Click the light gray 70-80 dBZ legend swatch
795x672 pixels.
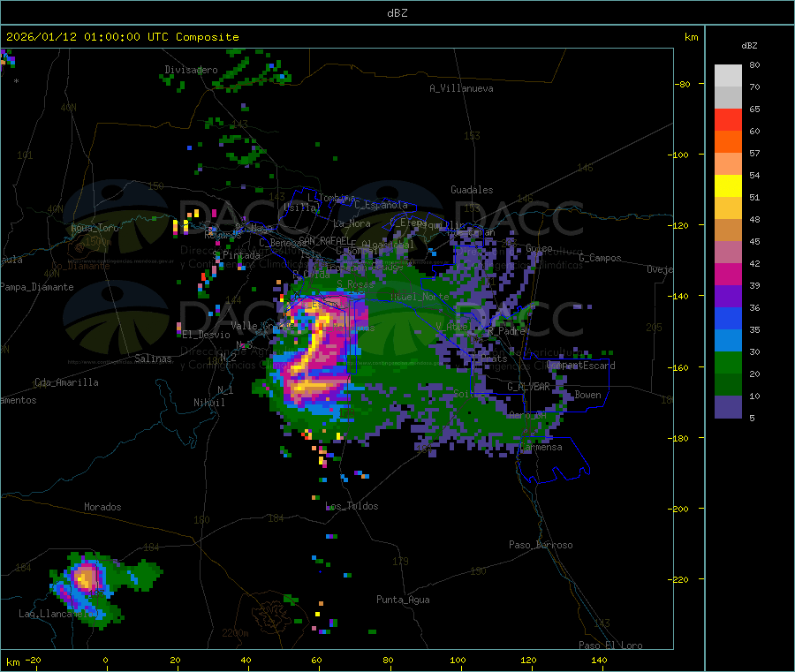click(728, 76)
